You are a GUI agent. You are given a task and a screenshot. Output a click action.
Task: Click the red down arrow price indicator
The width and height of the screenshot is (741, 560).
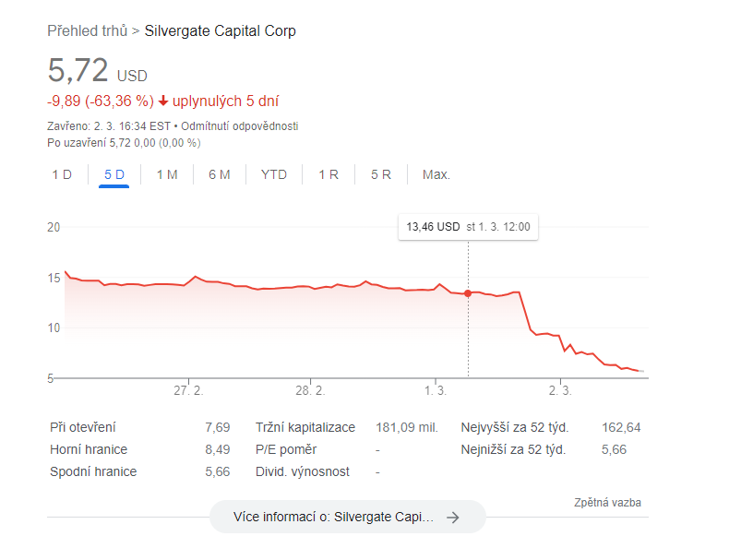coord(163,101)
